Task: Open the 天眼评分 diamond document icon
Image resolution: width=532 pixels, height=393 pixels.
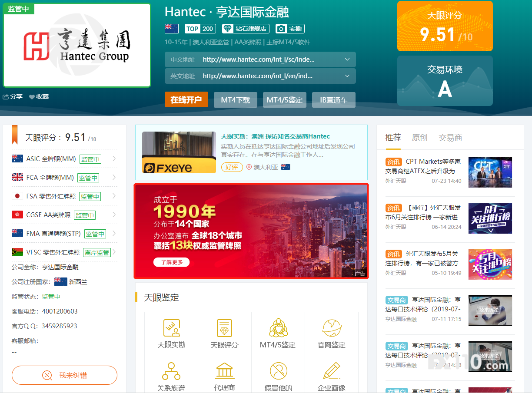Action: pyautogui.click(x=224, y=328)
